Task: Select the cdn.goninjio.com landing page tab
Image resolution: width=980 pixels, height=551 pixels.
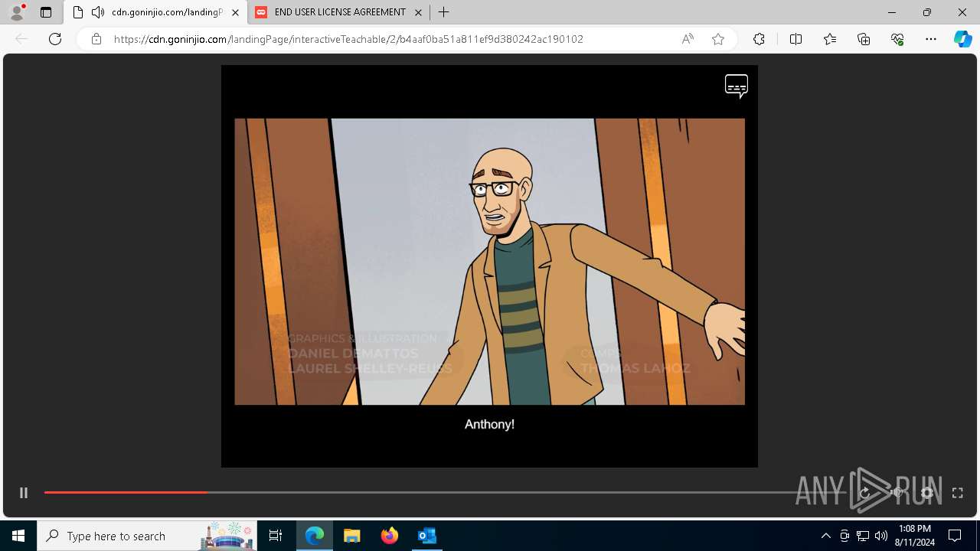Action: click(x=155, y=12)
